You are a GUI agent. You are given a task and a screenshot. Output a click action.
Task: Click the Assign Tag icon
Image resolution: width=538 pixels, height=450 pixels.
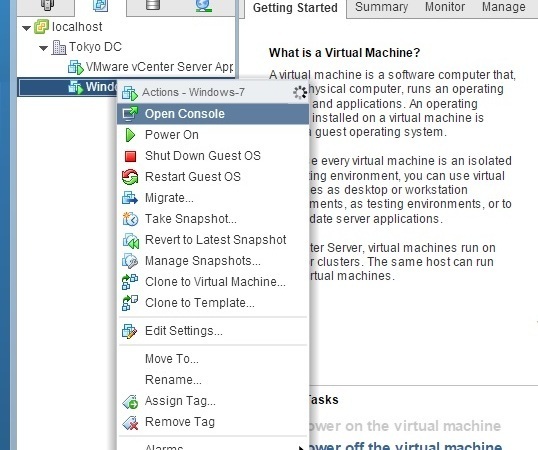pyautogui.click(x=130, y=401)
